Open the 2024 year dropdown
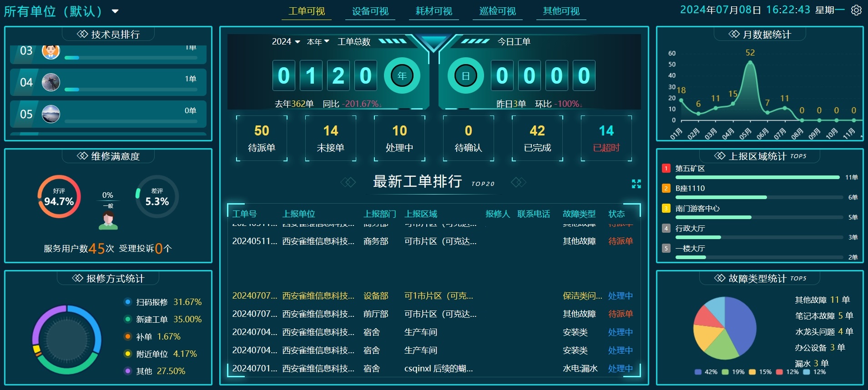This screenshot has height=390, width=868. (x=286, y=42)
